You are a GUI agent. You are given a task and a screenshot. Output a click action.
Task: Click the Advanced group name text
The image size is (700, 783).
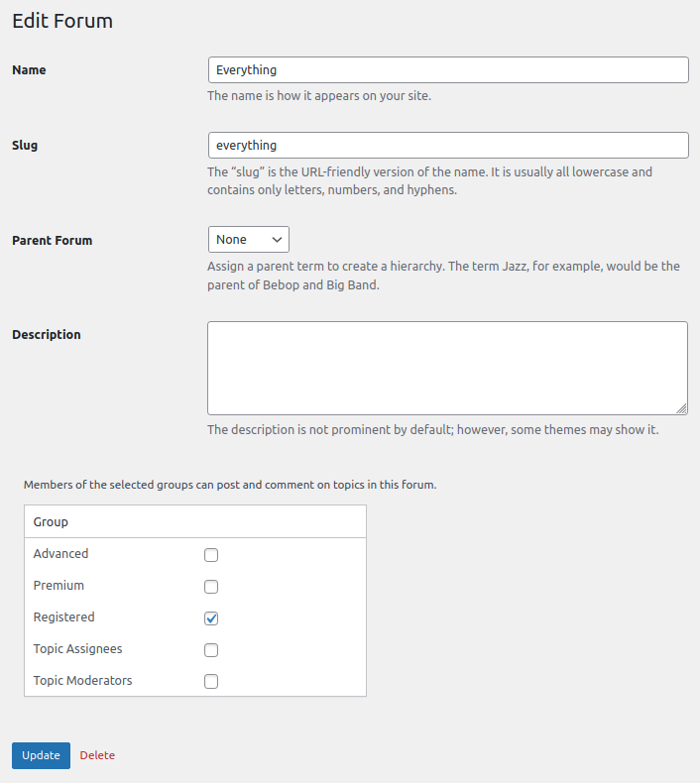(x=60, y=554)
